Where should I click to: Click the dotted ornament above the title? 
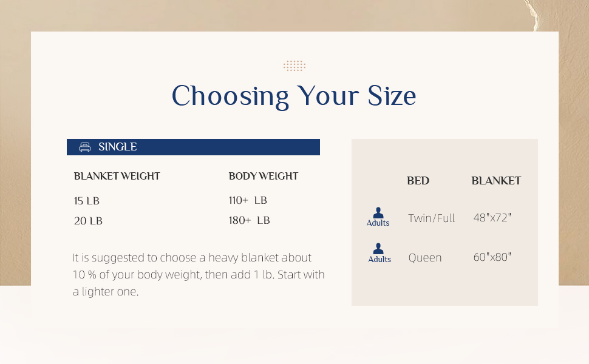[x=294, y=66]
